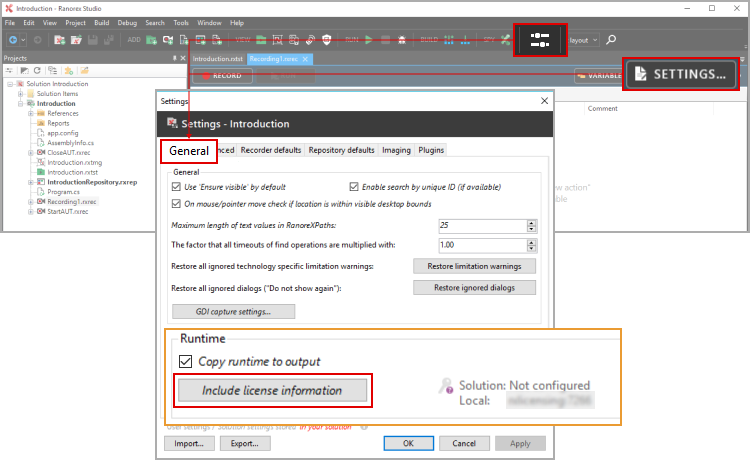
Task: Expand the References folder node
Action: point(31,114)
